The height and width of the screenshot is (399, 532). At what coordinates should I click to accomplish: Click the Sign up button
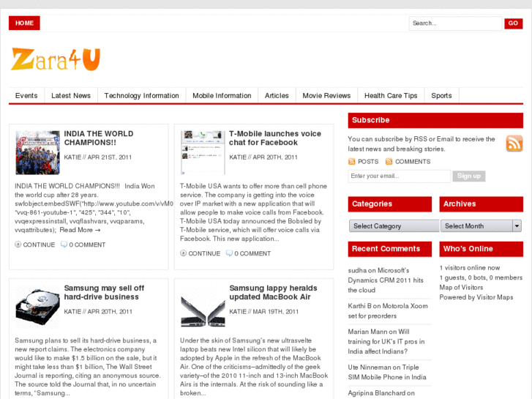469,176
